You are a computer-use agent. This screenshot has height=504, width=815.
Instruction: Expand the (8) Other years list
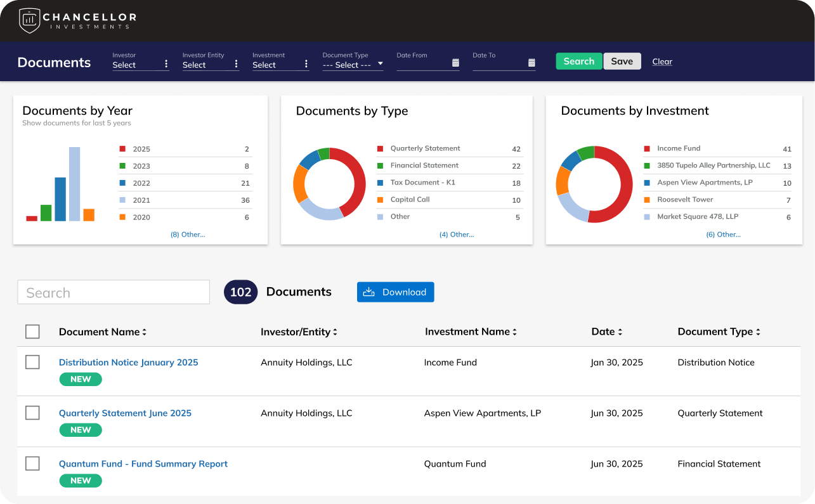[188, 235]
